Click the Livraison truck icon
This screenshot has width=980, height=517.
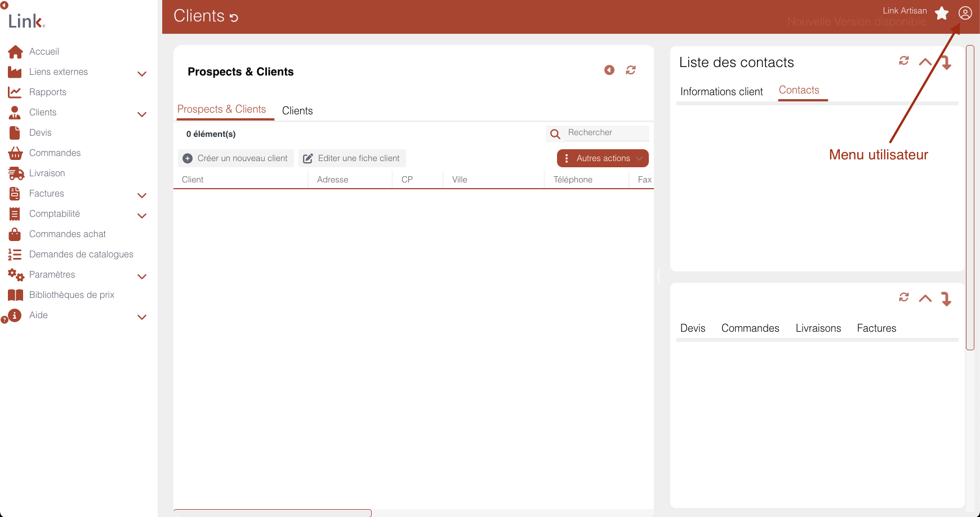click(x=16, y=173)
